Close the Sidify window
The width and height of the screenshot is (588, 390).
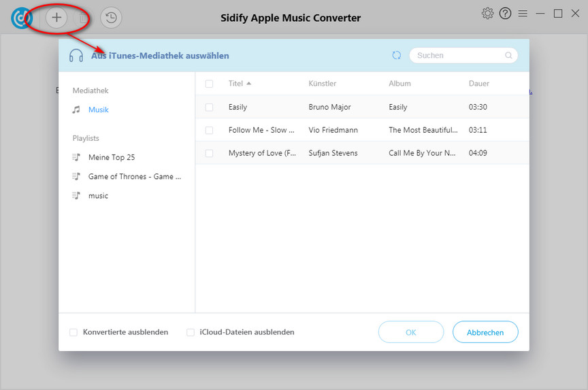tap(575, 14)
